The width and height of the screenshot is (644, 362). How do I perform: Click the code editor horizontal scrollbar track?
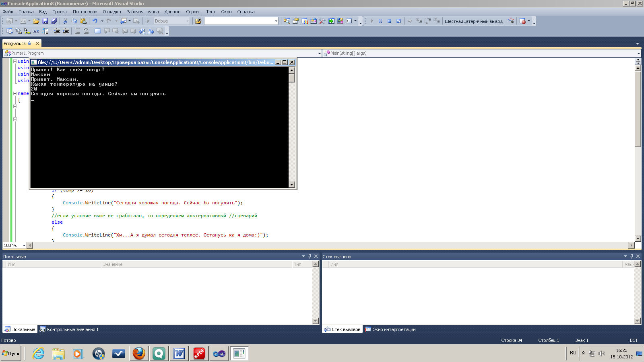[331, 245]
